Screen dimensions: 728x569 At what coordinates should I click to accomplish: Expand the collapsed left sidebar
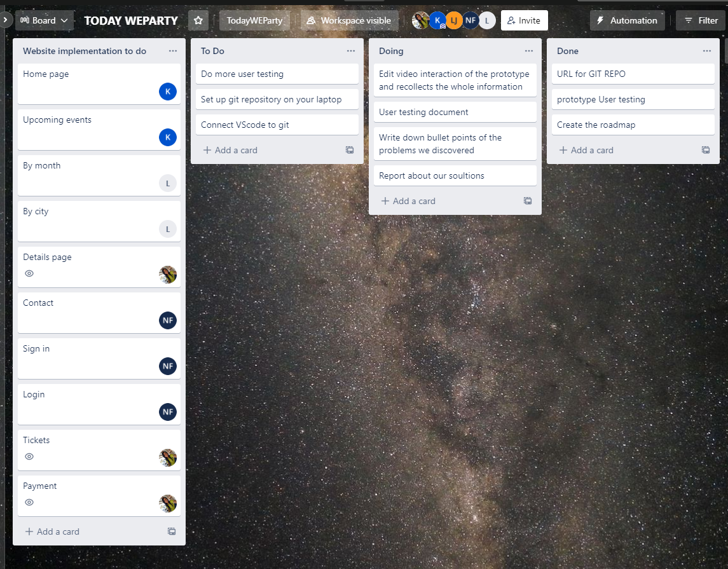click(5, 20)
